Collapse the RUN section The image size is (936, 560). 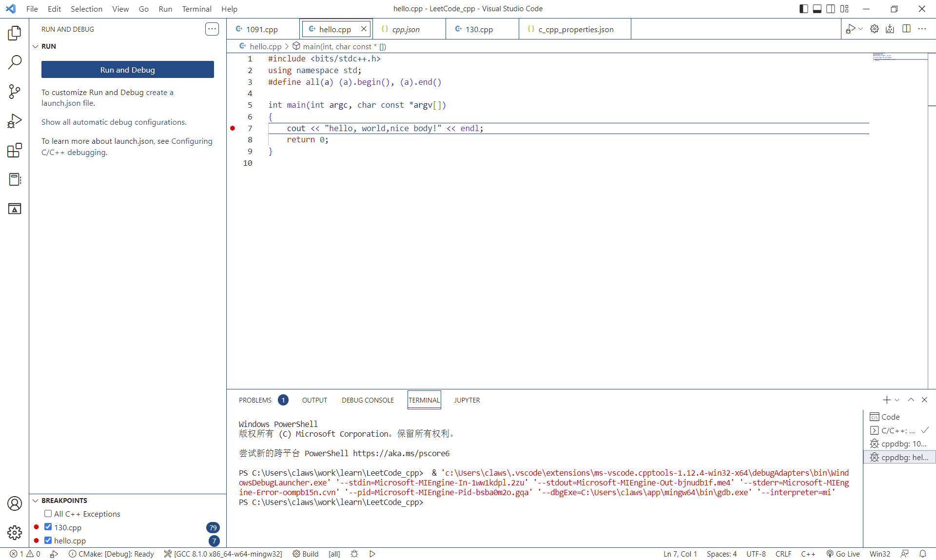pyautogui.click(x=36, y=46)
